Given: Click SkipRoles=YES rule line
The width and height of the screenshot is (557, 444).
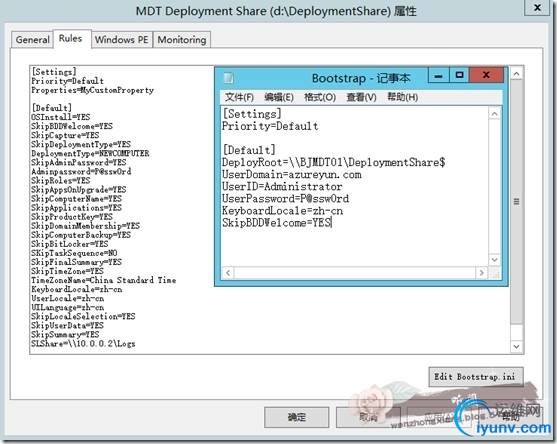Looking at the screenshot, I should pos(60,180).
